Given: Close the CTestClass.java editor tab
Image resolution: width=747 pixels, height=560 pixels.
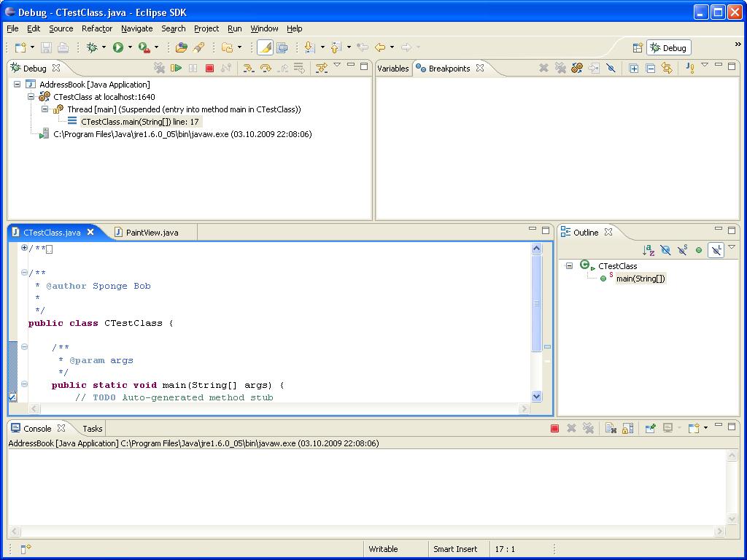Looking at the screenshot, I should 90,232.
